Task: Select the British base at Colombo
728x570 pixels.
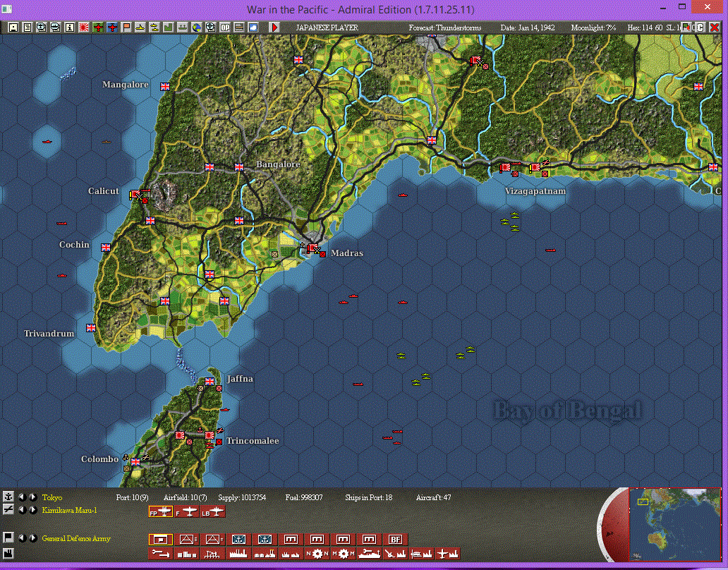Action: (x=135, y=462)
